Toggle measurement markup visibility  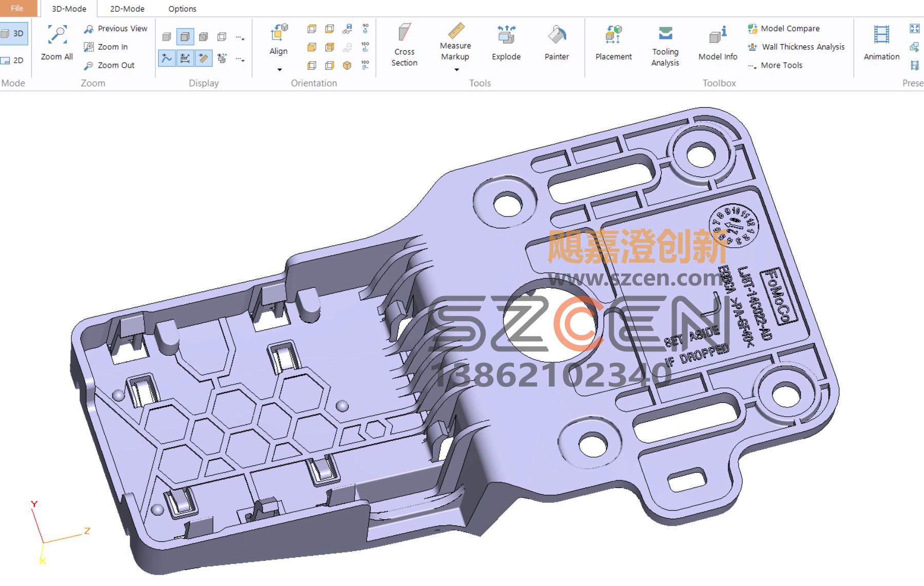tap(203, 58)
